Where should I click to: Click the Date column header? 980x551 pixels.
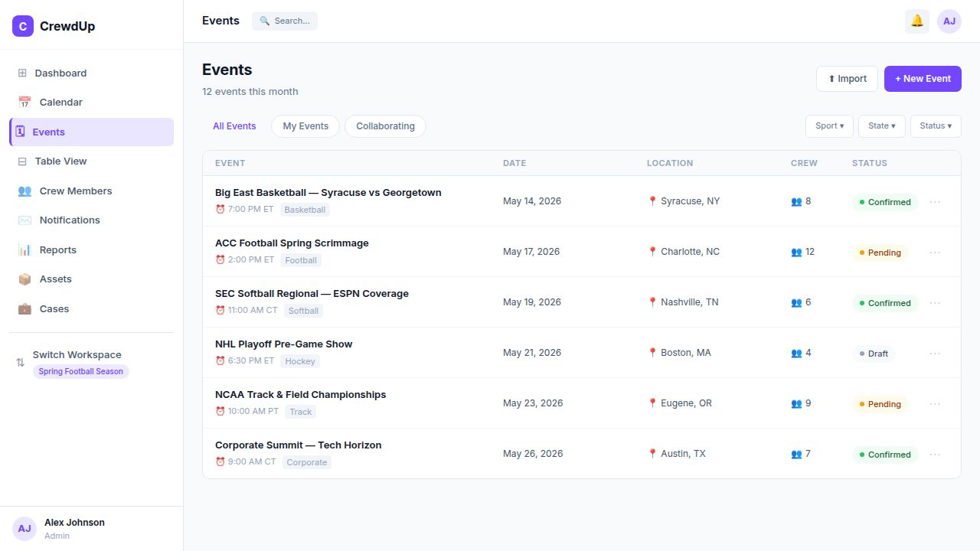514,163
